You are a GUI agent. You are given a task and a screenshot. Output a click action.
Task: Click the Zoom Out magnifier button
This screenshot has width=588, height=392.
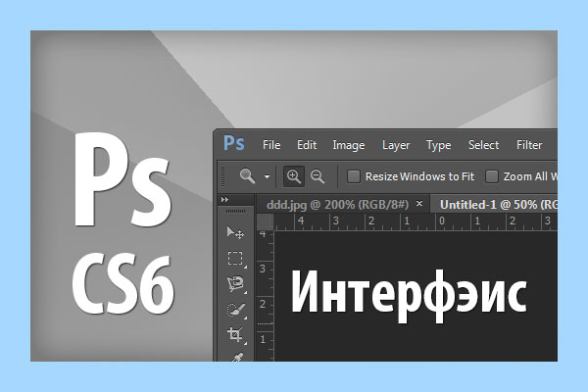tap(318, 176)
